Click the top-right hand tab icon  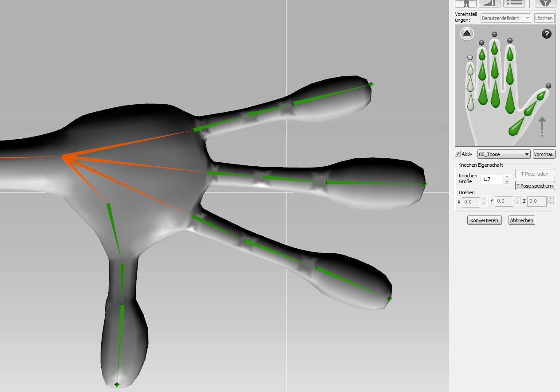click(x=545, y=3)
